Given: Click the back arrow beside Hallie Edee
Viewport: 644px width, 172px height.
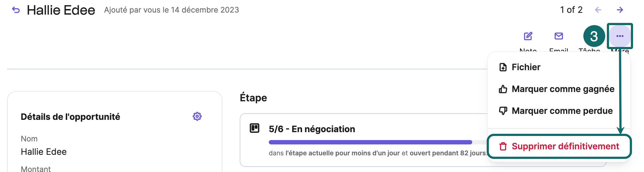Looking at the screenshot, I should tap(16, 10).
